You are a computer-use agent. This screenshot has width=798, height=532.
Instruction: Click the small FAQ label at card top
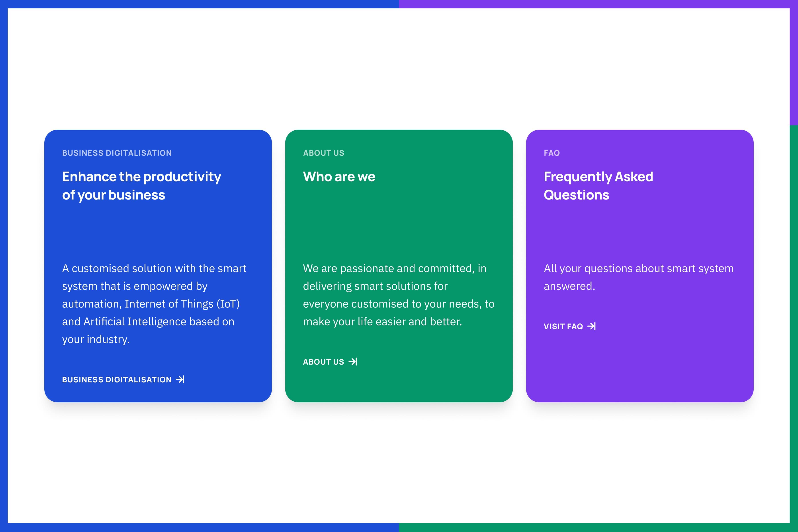coord(552,153)
